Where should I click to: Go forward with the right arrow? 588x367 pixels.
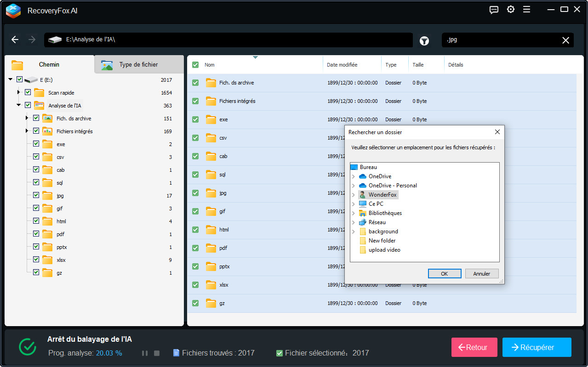click(x=32, y=40)
